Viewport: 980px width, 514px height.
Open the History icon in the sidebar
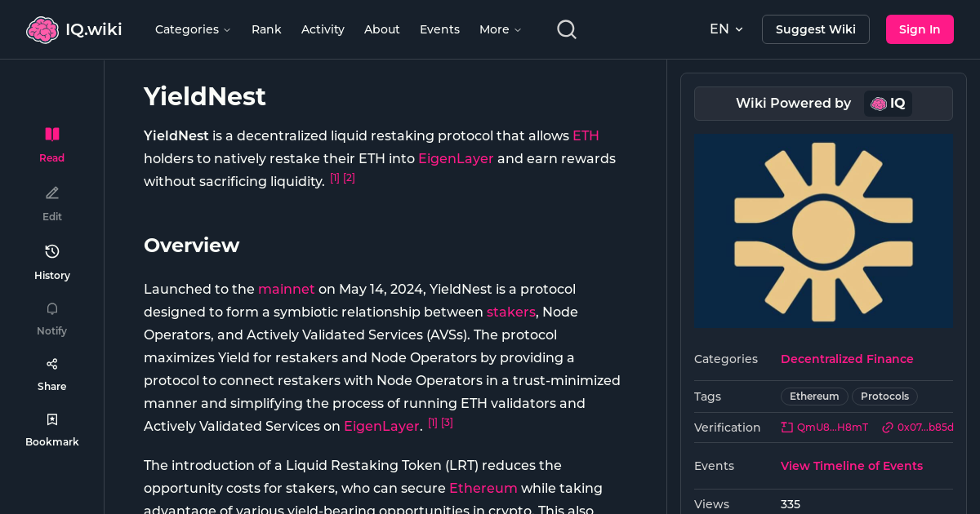51,251
